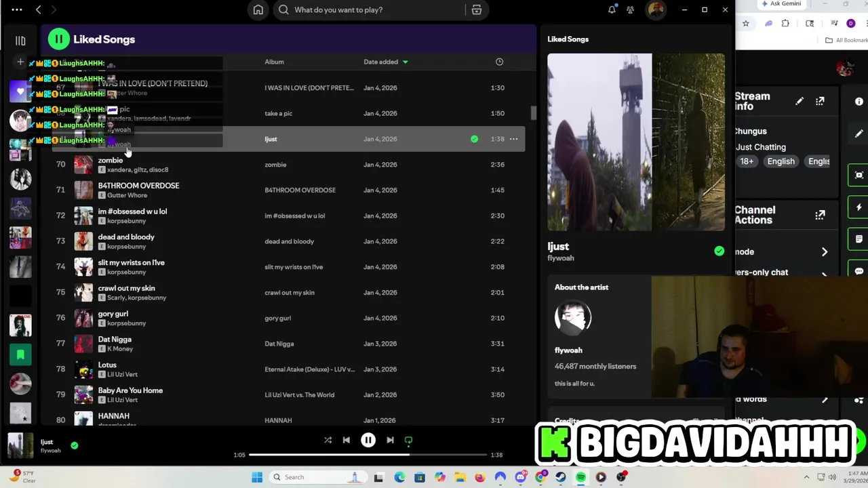Open Spotify three-dot main menu
This screenshot has height=488, width=868.
pyautogui.click(x=17, y=9)
